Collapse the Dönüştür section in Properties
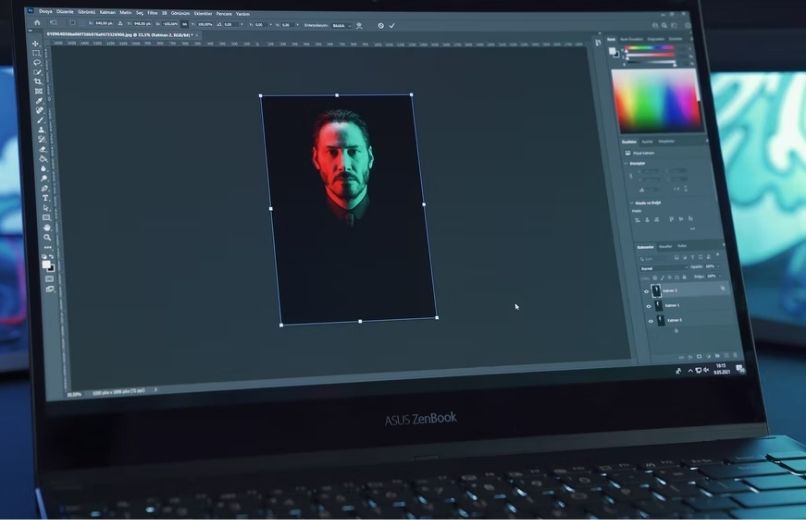The image size is (806, 520). 626,163
